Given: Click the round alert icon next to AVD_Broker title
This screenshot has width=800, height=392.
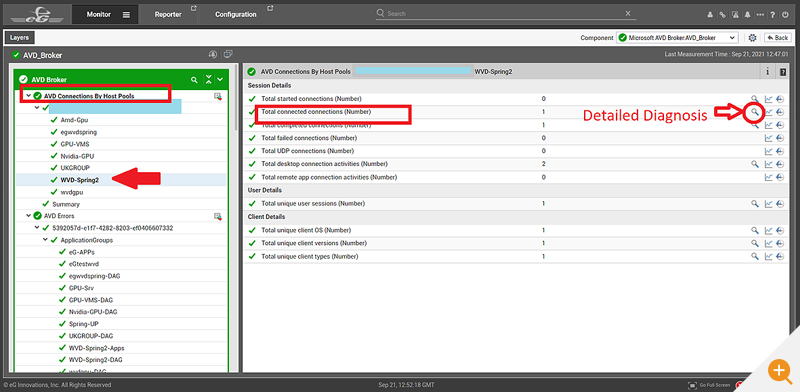Looking at the screenshot, I should [213, 54].
